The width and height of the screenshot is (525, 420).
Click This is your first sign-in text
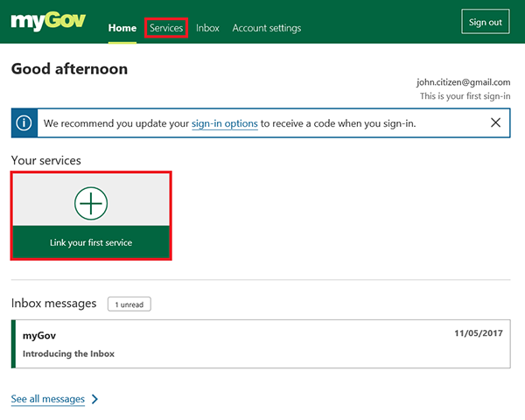tap(465, 96)
